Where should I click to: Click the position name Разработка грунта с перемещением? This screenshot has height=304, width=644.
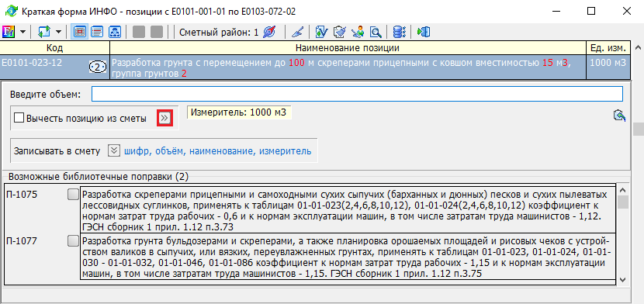[348, 68]
